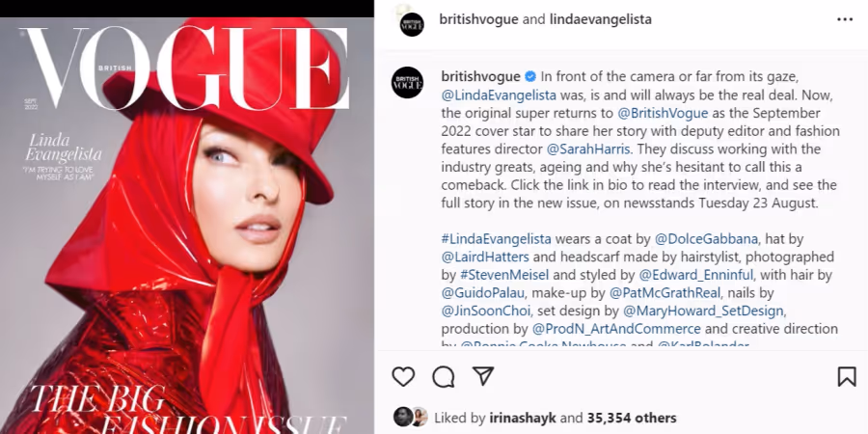Screen dimensions: 868x434
Task: Open comments via speech bubble icon
Action: click(444, 377)
